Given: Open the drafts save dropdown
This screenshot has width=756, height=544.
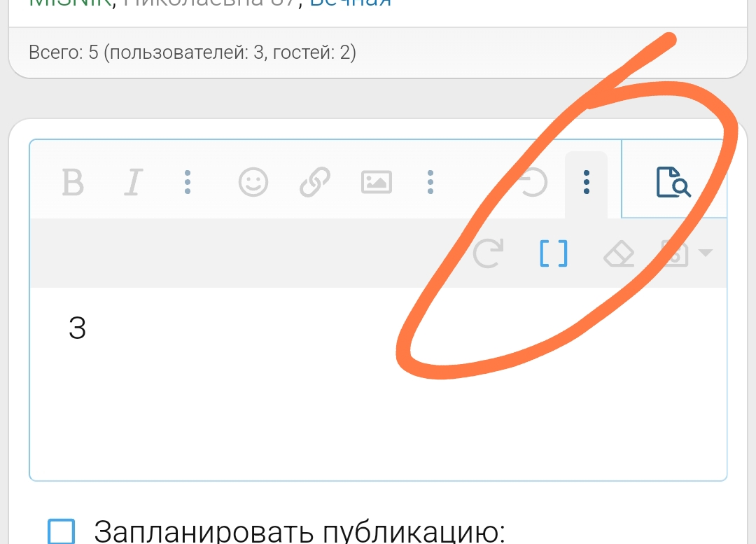Looking at the screenshot, I should [x=687, y=253].
